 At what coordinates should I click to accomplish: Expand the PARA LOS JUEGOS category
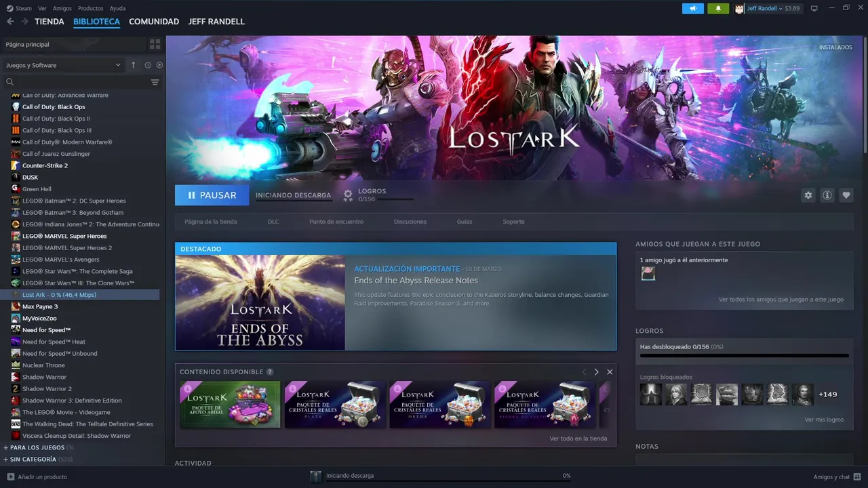[38, 447]
